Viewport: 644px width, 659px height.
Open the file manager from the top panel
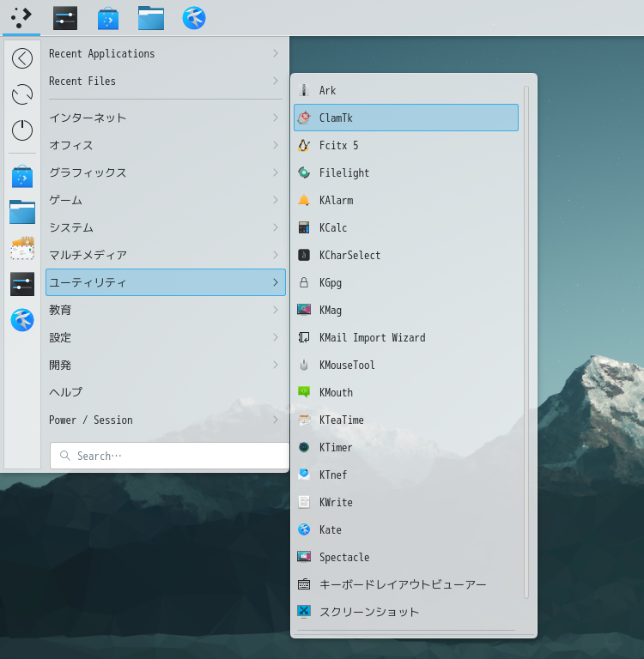click(151, 18)
